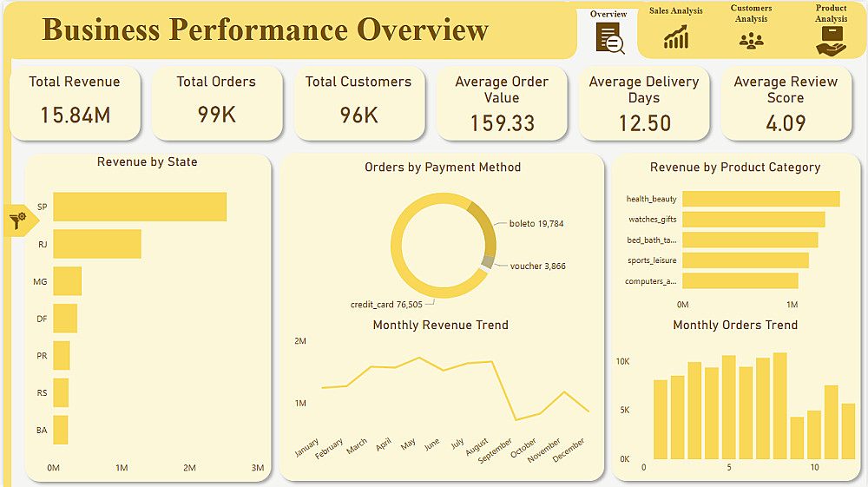Open the Sales Analysis bar chart icon
This screenshot has height=487, width=868.
676,37
